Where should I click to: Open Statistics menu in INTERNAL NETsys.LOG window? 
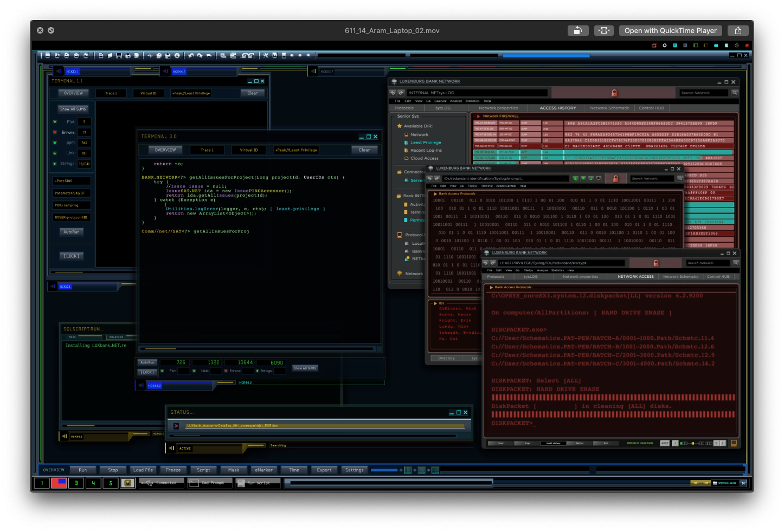click(x=472, y=101)
